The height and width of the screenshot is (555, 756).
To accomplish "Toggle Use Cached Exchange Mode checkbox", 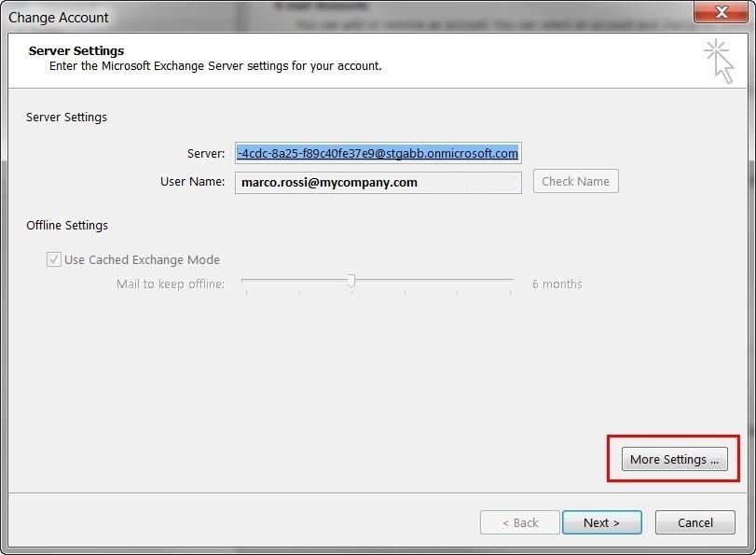I will (53, 259).
